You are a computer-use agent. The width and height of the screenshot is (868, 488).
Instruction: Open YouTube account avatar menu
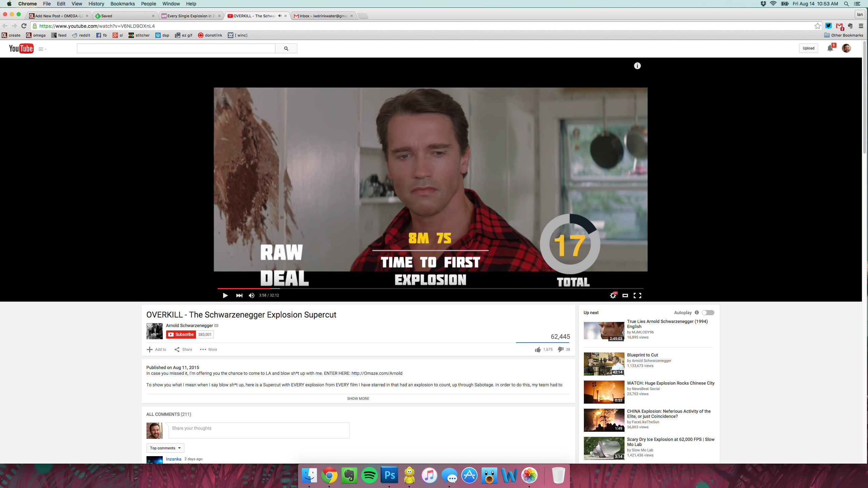[846, 48]
